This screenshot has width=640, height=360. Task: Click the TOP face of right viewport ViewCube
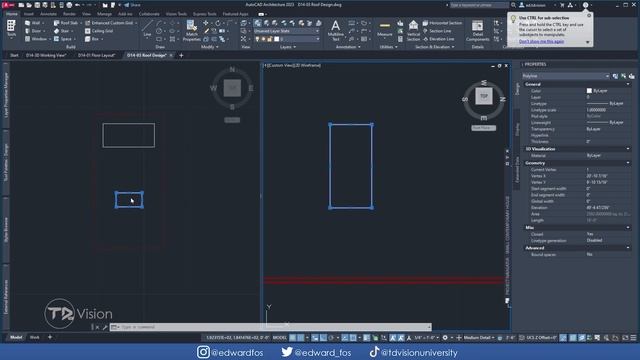click(x=484, y=96)
